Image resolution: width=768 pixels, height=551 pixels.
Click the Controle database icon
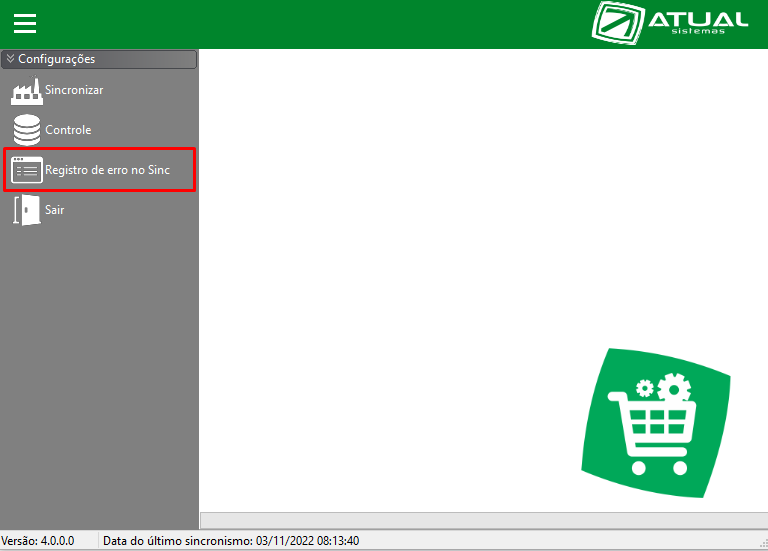click(27, 130)
